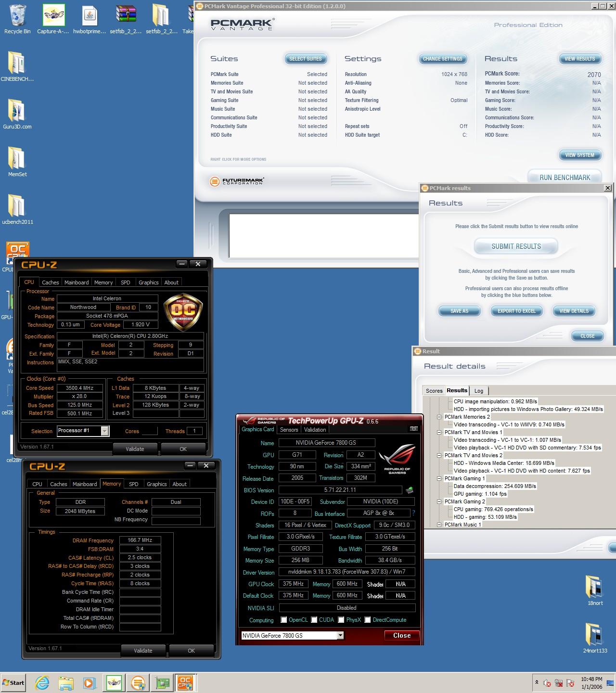The height and width of the screenshot is (693, 616).
Task: Open SPD tab in CPU-Z memory window
Action: pyautogui.click(x=134, y=484)
